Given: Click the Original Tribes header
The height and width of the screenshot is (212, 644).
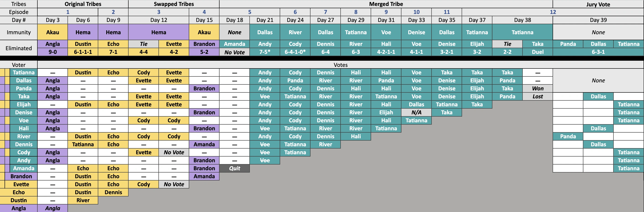Looking at the screenshot, I should tap(83, 4).
